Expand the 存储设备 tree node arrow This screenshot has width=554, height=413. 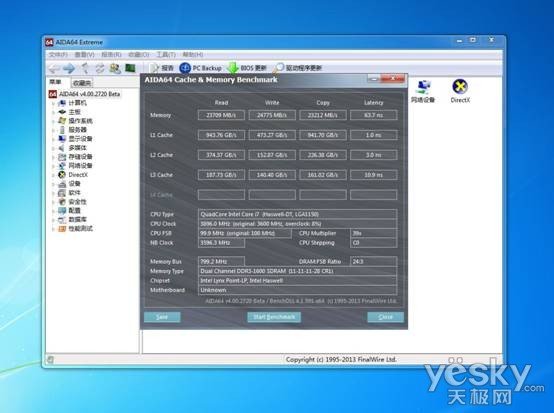[54, 157]
